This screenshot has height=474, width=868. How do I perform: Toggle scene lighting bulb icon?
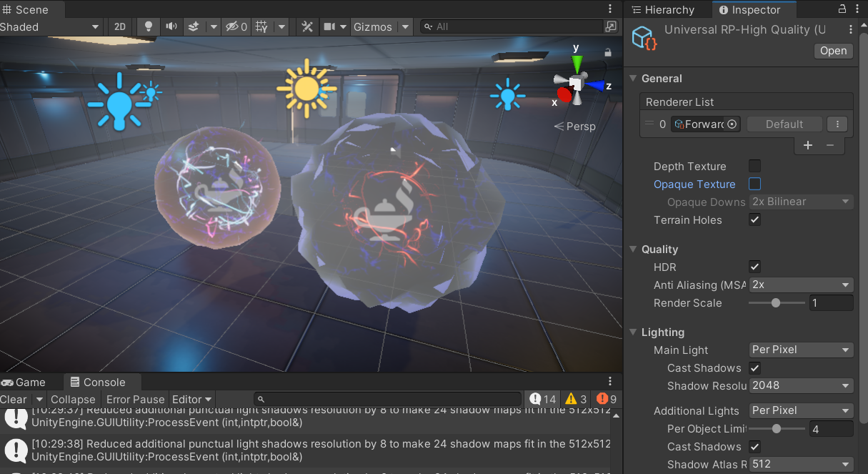[149, 26]
